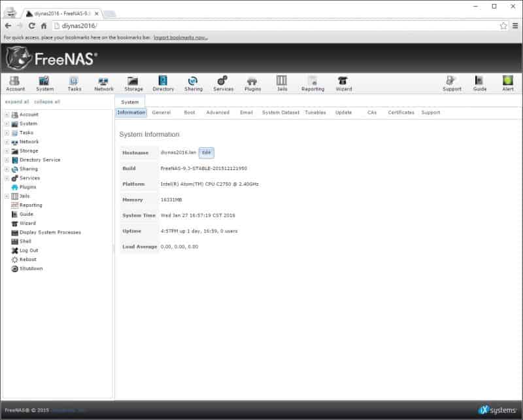Select Log Out in the sidebar
Viewport: 523px width, 420px height.
(29, 251)
